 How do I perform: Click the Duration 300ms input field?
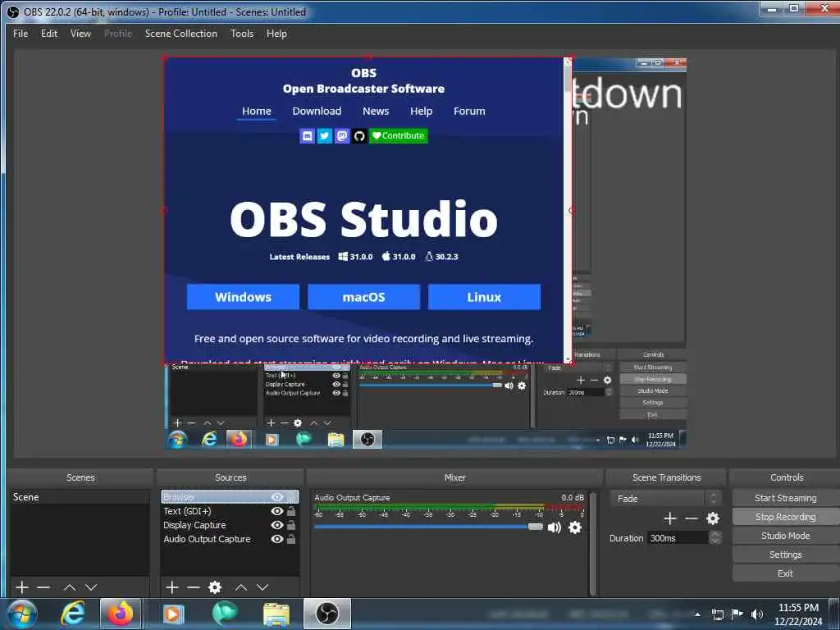(x=678, y=538)
